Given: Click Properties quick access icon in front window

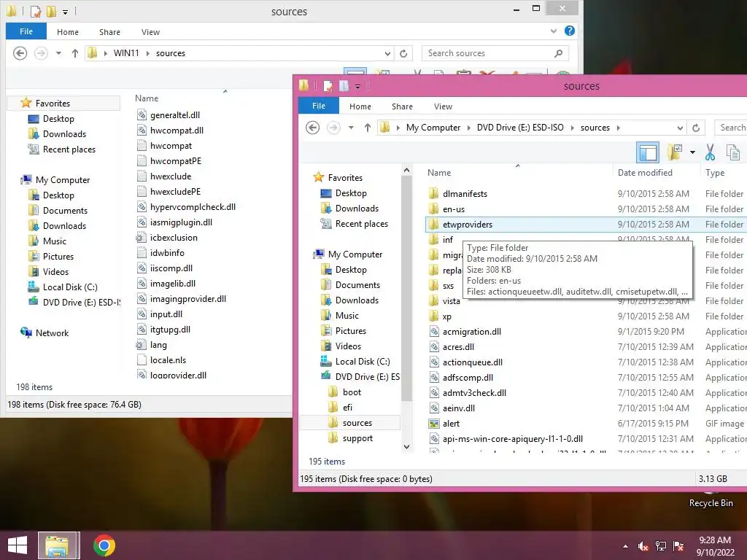Looking at the screenshot, I should coord(328,86).
